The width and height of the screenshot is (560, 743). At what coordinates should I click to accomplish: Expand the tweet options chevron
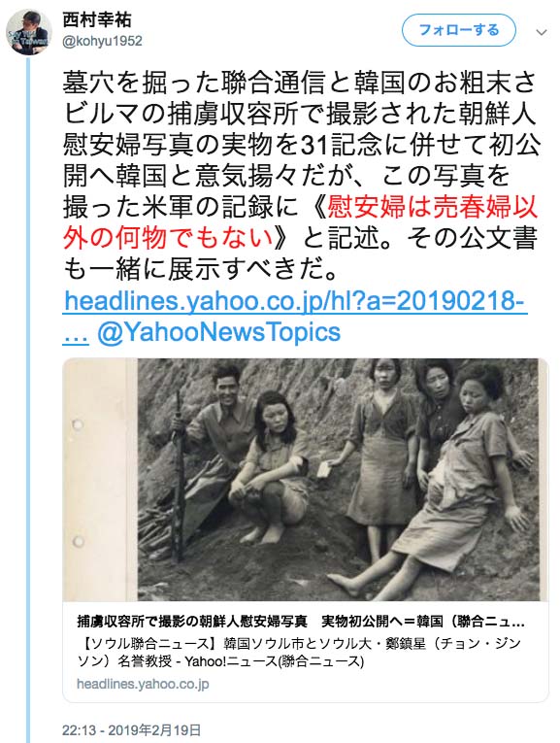click(x=542, y=32)
